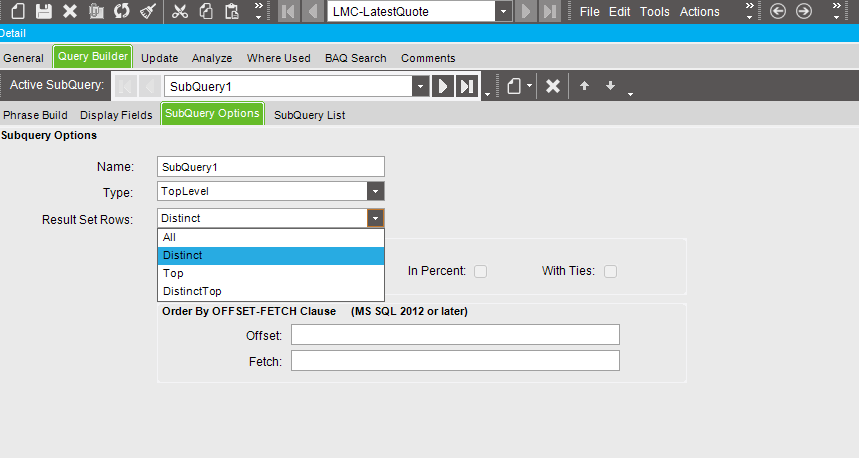This screenshot has width=859, height=458.
Task: Open the BAQ Search tab
Action: 356,58
